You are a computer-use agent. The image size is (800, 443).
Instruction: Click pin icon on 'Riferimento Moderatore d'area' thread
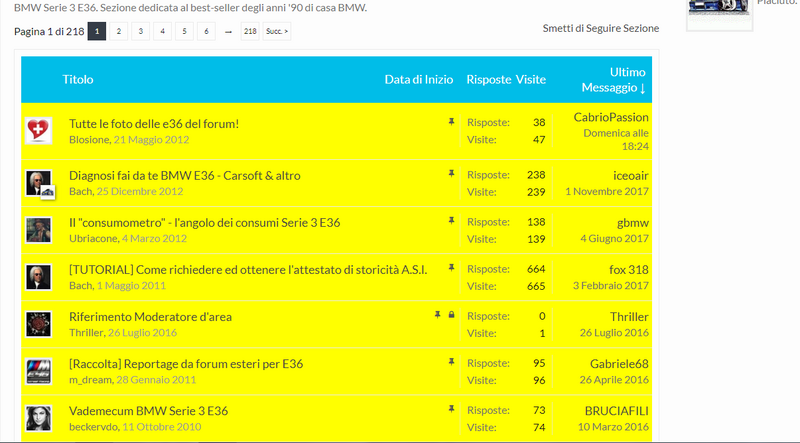[x=437, y=315]
